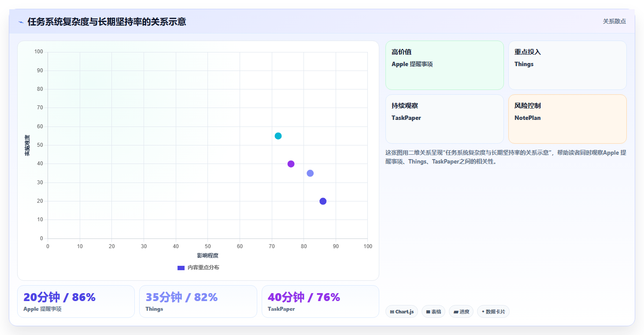Click the Chart.js chip icon
The width and height of the screenshot is (644, 335).
(392, 312)
